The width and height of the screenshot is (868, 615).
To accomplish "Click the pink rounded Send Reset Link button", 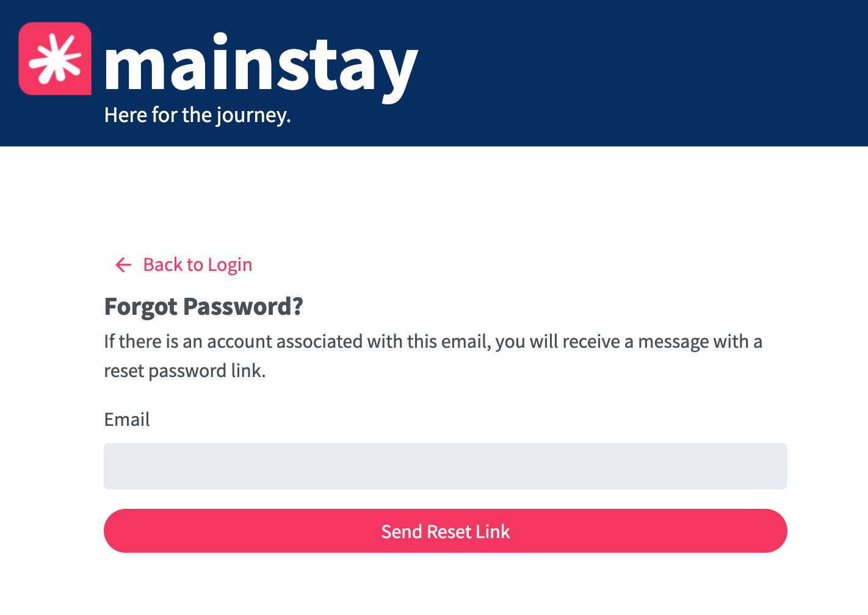I will click(x=446, y=531).
